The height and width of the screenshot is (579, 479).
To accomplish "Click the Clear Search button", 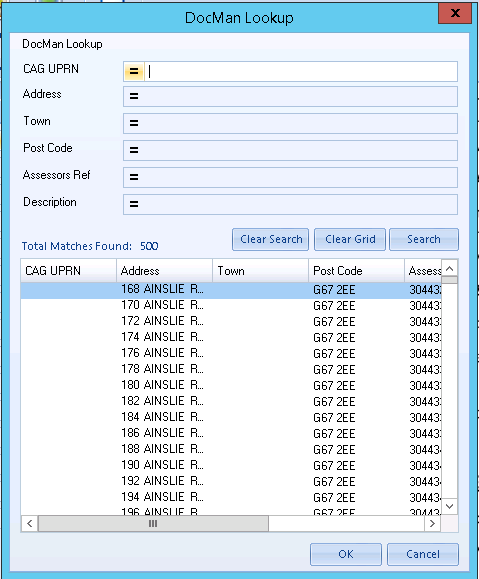I will [271, 239].
